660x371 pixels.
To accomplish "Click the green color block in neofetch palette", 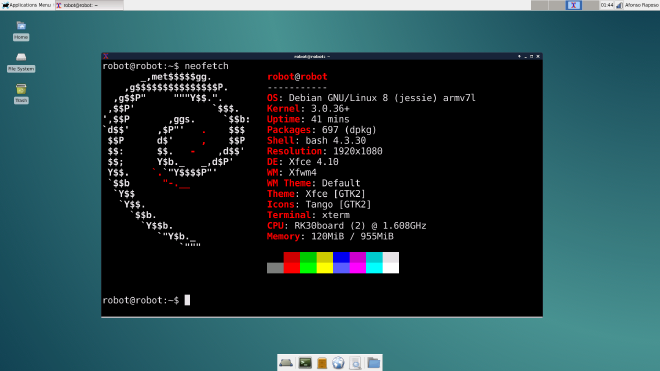I will [x=308, y=262].
